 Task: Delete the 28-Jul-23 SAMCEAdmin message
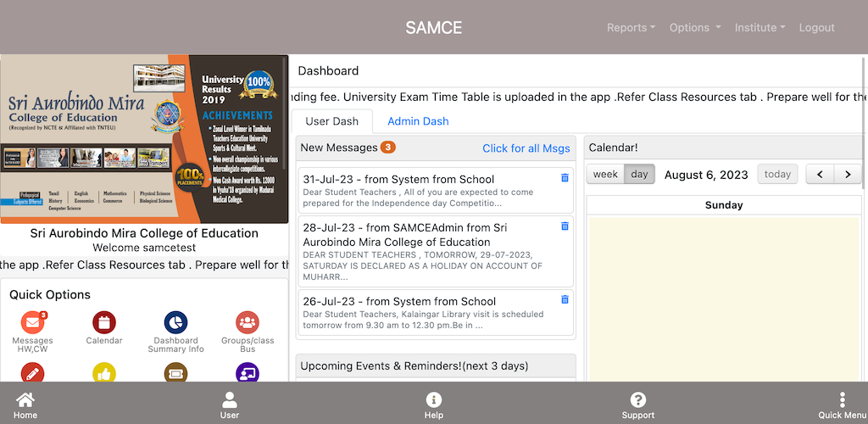tap(565, 226)
